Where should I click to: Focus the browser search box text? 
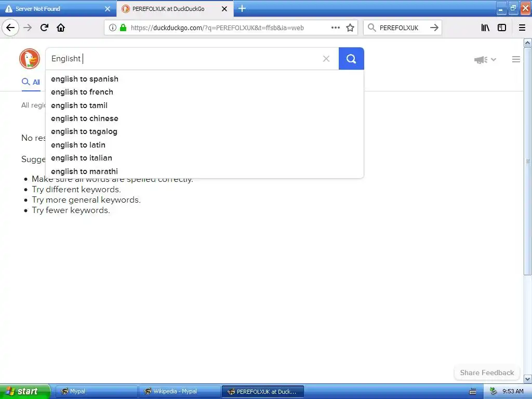[x=399, y=28]
